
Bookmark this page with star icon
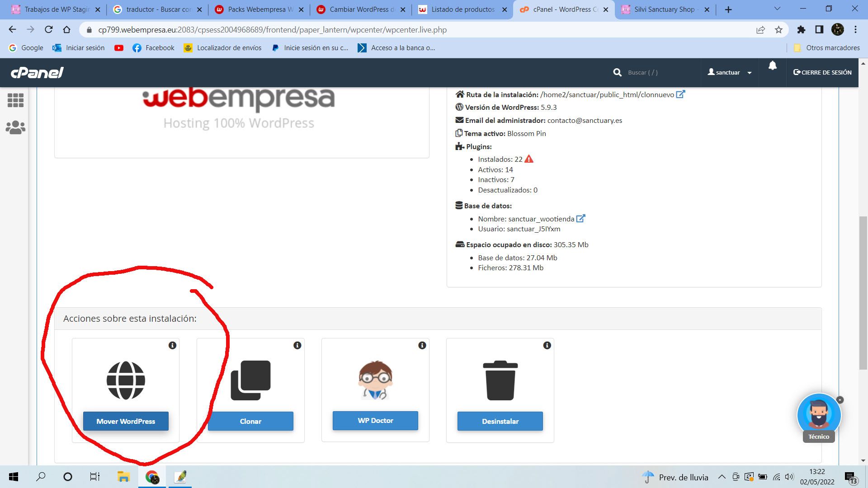[x=778, y=30]
